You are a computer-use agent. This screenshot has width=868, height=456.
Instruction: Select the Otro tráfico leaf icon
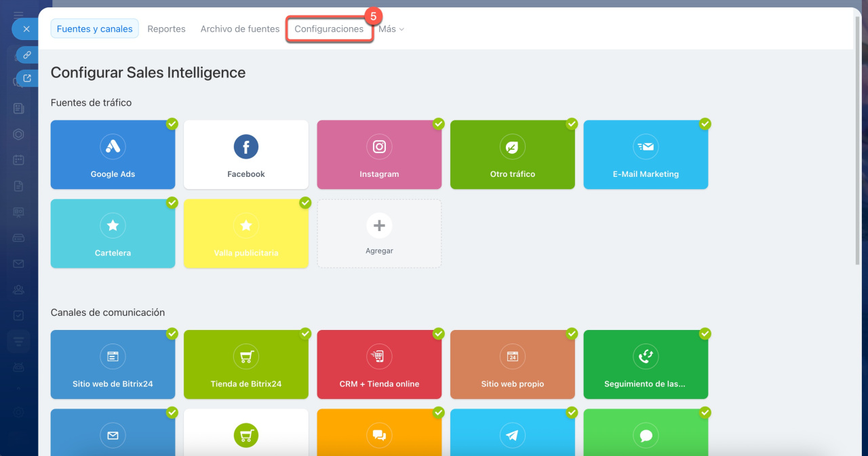pyautogui.click(x=512, y=146)
